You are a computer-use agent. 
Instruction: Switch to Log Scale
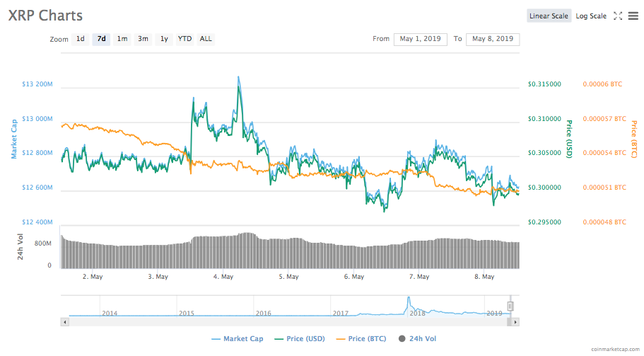coord(591,16)
